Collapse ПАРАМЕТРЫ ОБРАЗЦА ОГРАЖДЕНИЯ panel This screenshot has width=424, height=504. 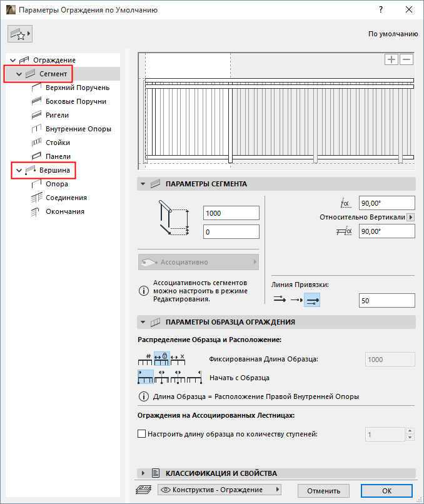point(143,322)
